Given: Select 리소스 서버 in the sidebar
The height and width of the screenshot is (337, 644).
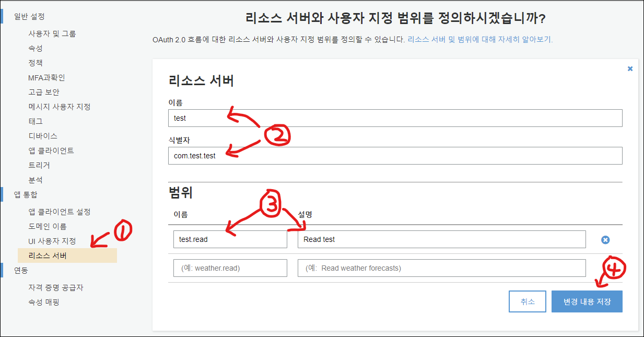Looking at the screenshot, I should [48, 256].
